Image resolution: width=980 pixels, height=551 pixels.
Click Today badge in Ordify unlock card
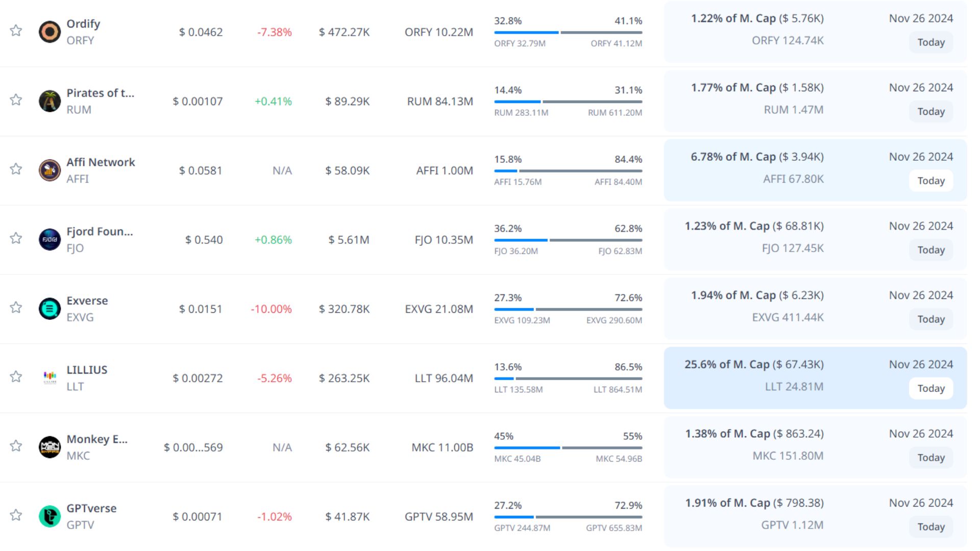[x=930, y=42]
